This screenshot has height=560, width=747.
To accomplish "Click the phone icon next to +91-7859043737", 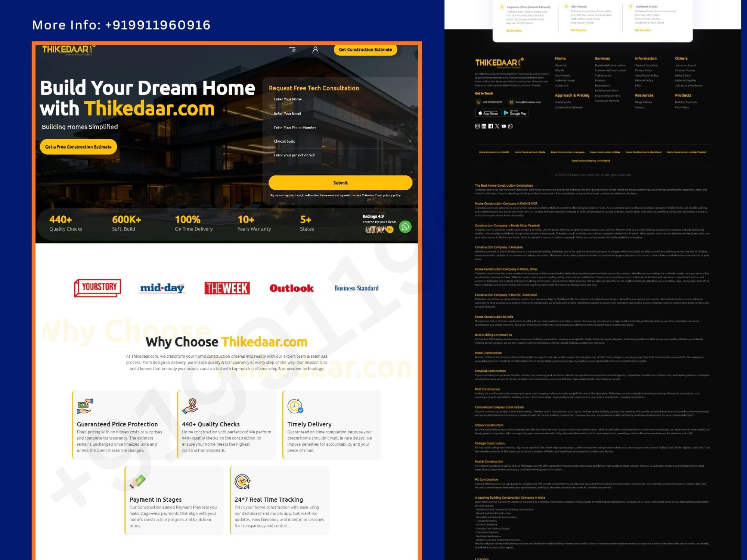I will tap(478, 102).
